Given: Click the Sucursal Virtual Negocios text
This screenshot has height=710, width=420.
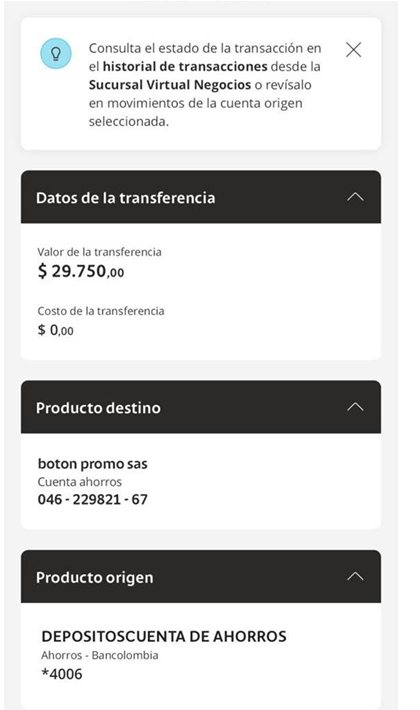Looking at the screenshot, I should tap(170, 85).
